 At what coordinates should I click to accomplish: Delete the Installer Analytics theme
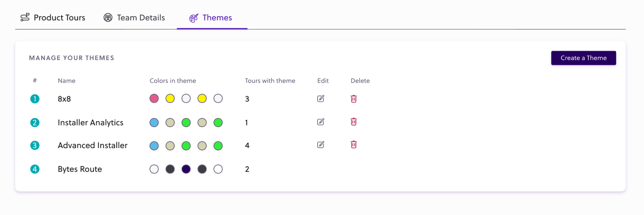[354, 122]
